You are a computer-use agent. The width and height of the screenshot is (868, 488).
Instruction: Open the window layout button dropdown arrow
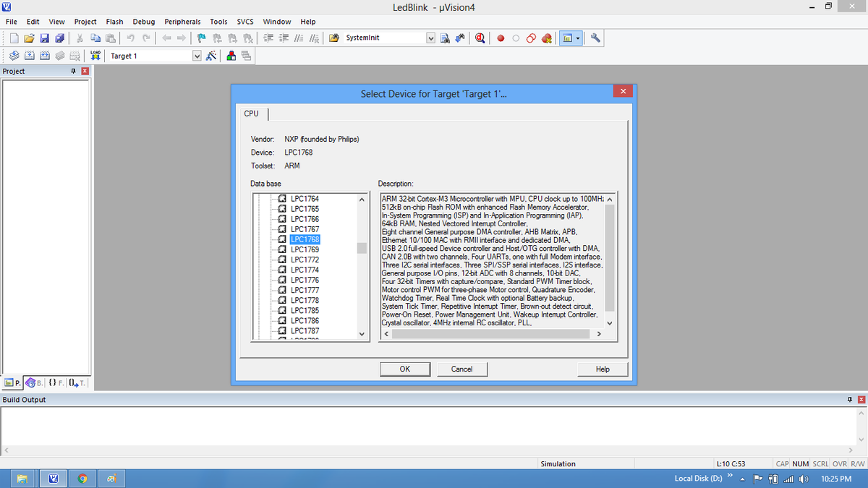click(x=579, y=38)
